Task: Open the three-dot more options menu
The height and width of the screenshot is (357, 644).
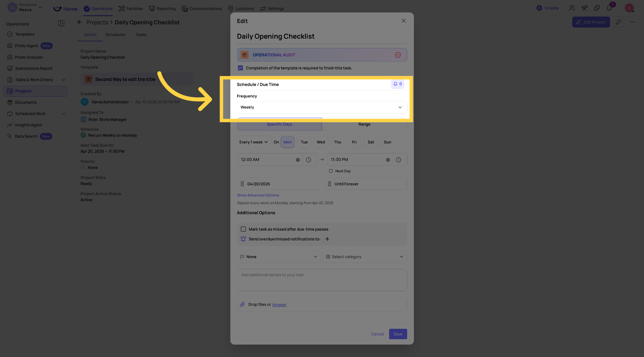Action: pos(633,22)
